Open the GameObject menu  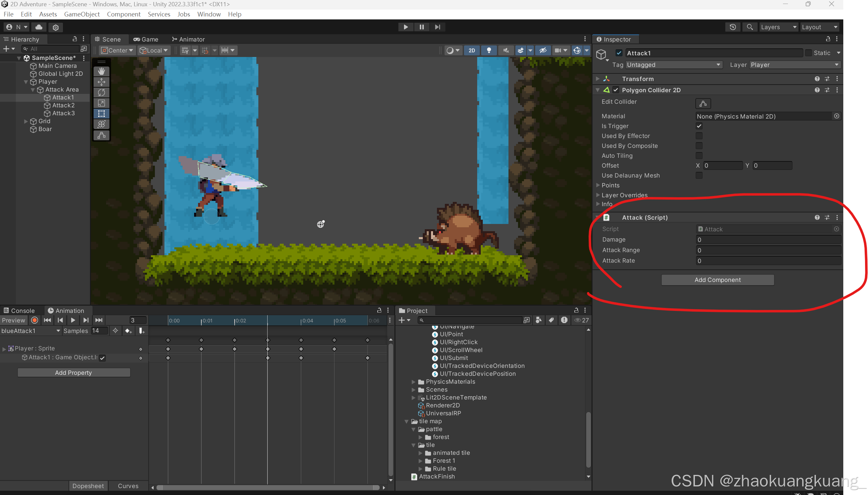pos(82,14)
